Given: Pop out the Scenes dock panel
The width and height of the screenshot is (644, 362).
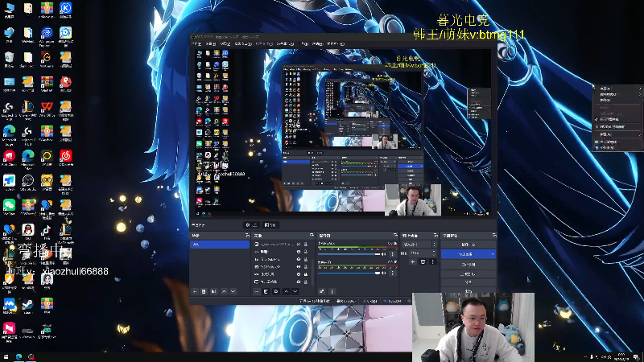Looking at the screenshot, I should (247, 236).
